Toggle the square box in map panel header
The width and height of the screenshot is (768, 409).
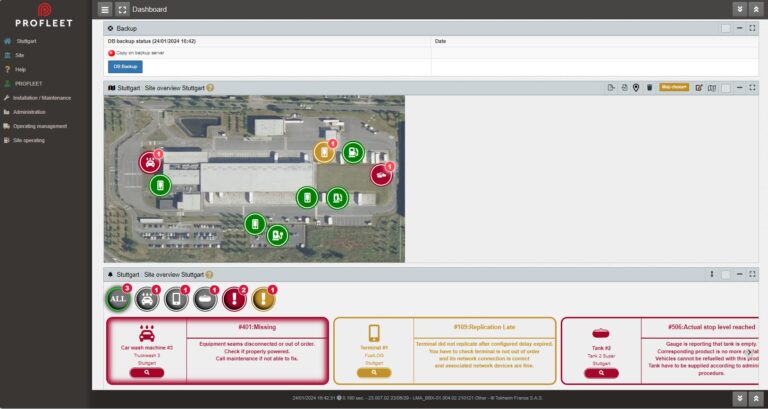tap(726, 88)
